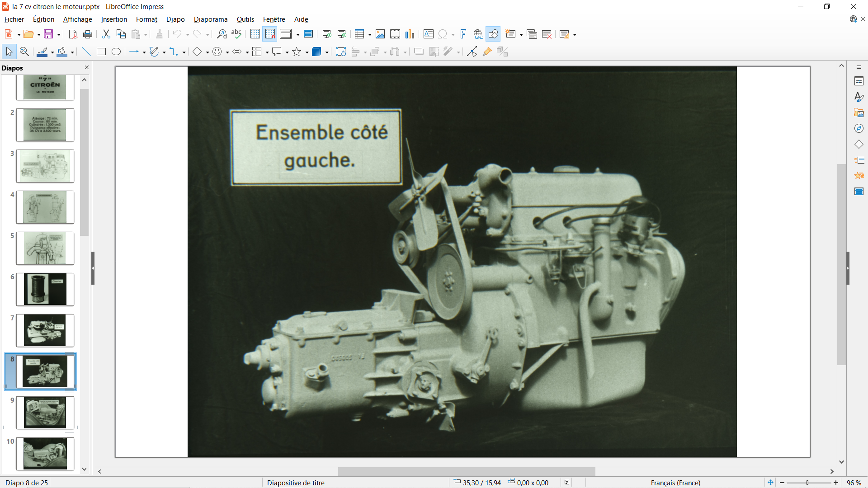The width and height of the screenshot is (868, 488).
Task: Toggle the Show Draw Functions button
Action: pyautogui.click(x=493, y=34)
